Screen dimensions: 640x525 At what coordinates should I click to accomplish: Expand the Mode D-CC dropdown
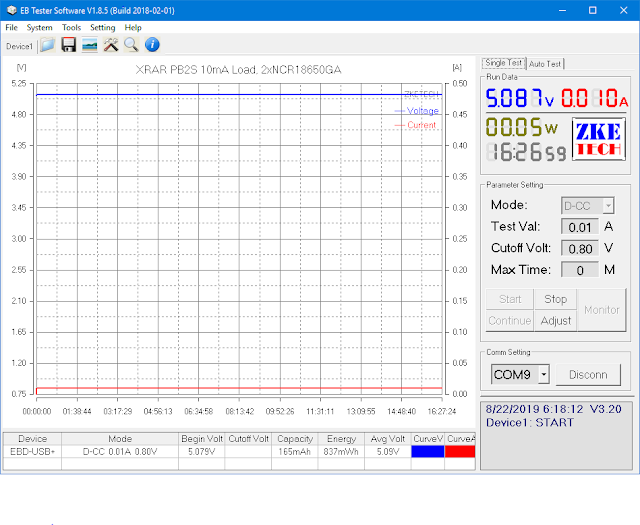608,206
